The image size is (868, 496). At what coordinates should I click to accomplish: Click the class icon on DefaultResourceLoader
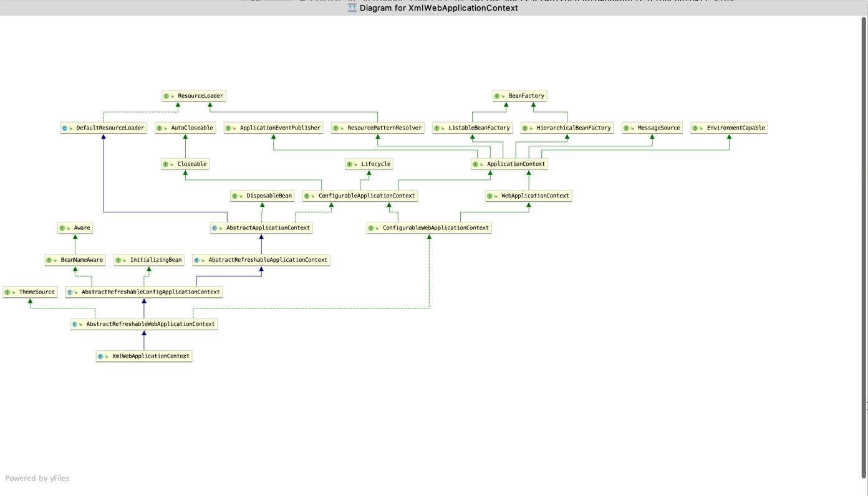64,128
